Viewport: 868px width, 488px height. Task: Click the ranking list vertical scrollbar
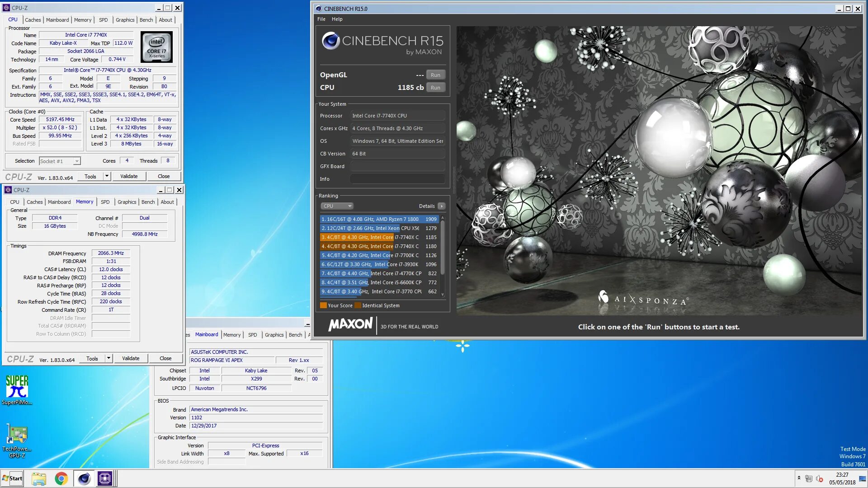443,249
